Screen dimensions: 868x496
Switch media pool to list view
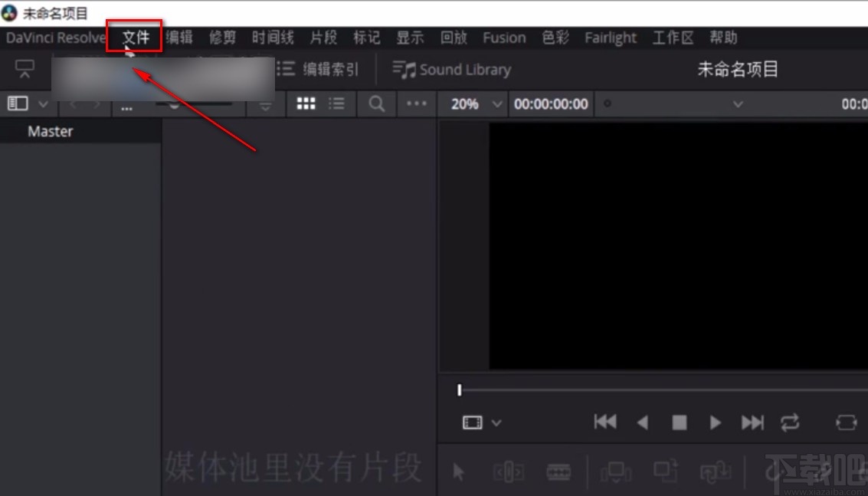[335, 103]
